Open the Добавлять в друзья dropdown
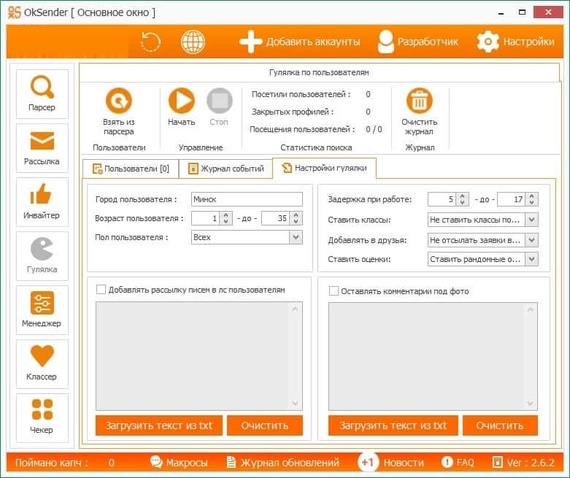570x478 pixels. pos(483,240)
